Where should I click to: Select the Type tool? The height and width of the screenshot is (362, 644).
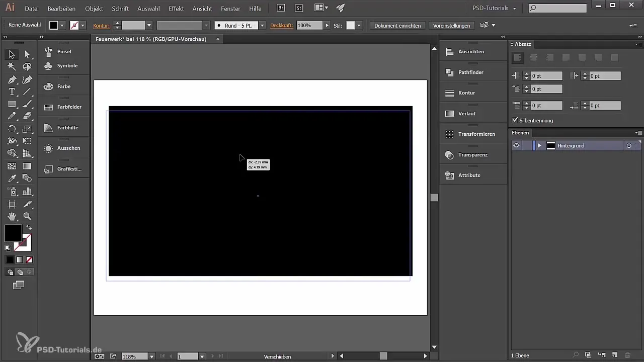click(x=12, y=92)
